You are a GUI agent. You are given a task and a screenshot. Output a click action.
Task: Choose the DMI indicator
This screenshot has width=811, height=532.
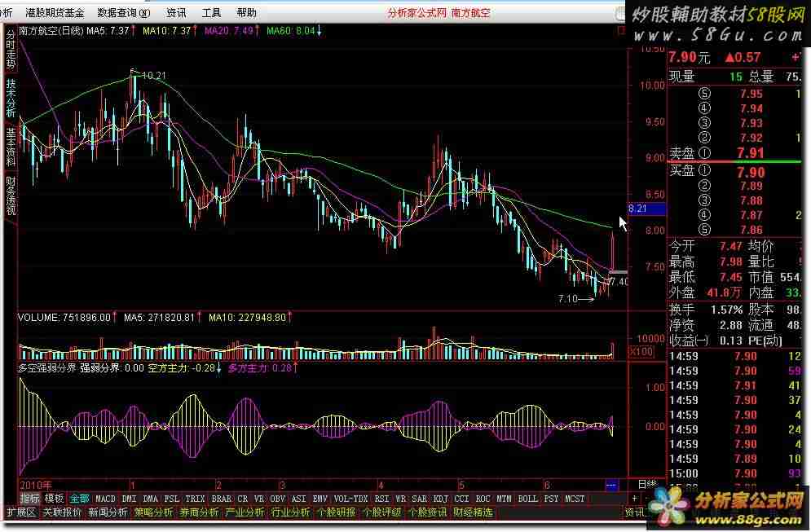point(130,499)
